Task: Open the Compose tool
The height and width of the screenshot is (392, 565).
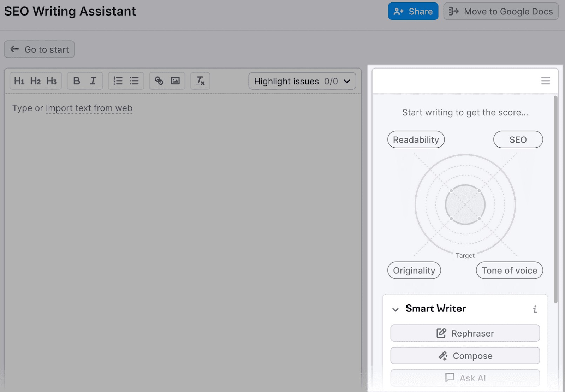Action: (x=465, y=356)
